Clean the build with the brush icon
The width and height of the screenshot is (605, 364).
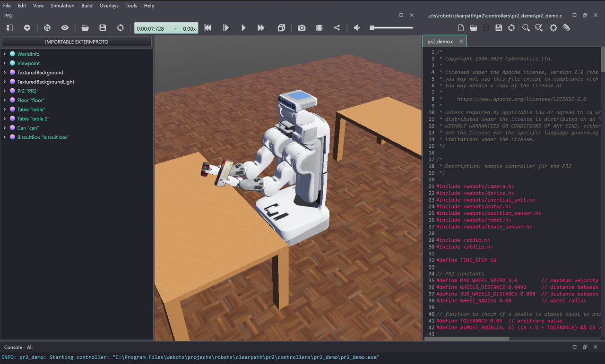pyautogui.click(x=566, y=28)
